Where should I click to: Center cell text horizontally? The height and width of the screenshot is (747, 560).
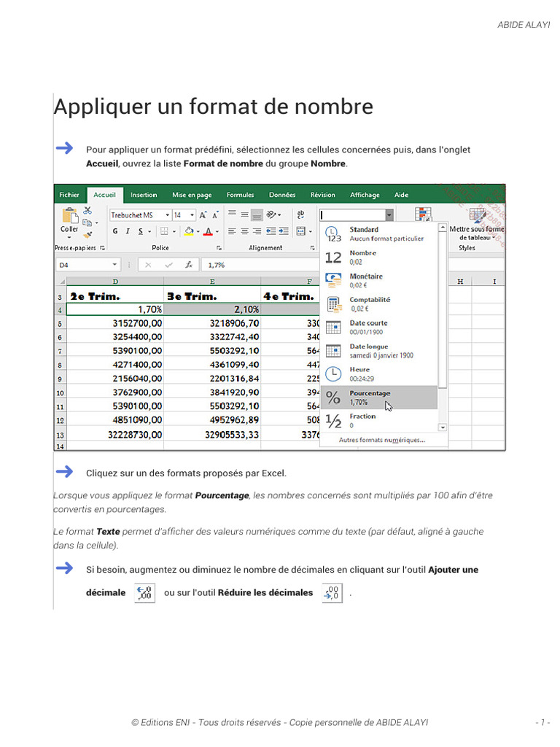tap(244, 231)
